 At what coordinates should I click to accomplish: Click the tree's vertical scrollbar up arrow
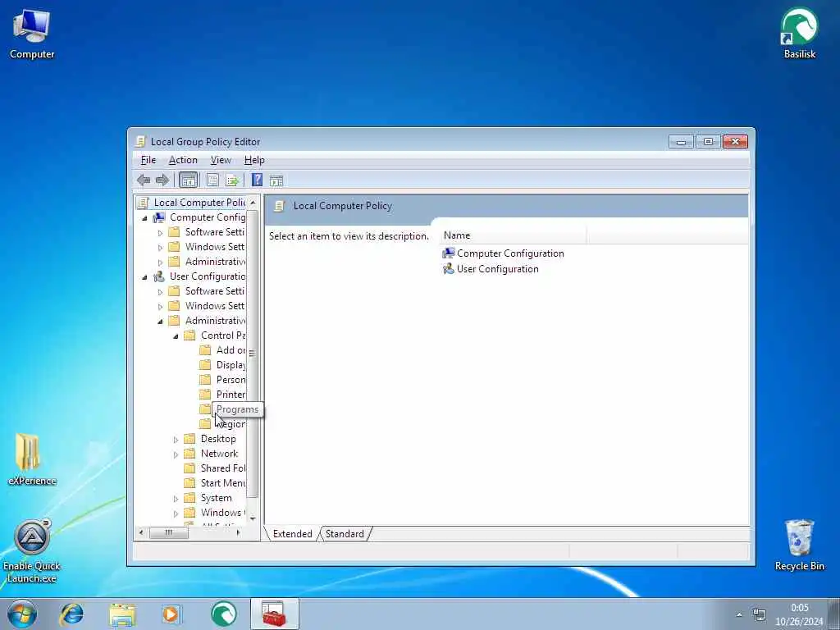pos(253,203)
